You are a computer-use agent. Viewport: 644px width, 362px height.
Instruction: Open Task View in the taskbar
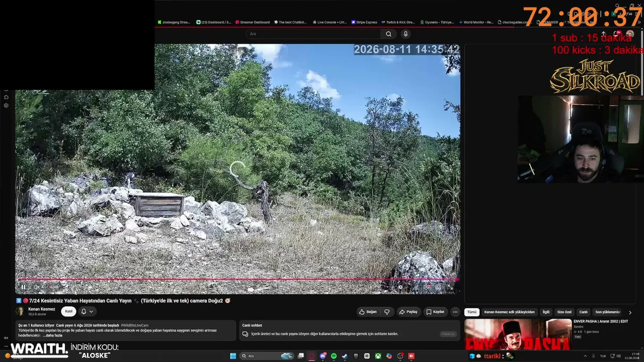[x=301, y=356]
